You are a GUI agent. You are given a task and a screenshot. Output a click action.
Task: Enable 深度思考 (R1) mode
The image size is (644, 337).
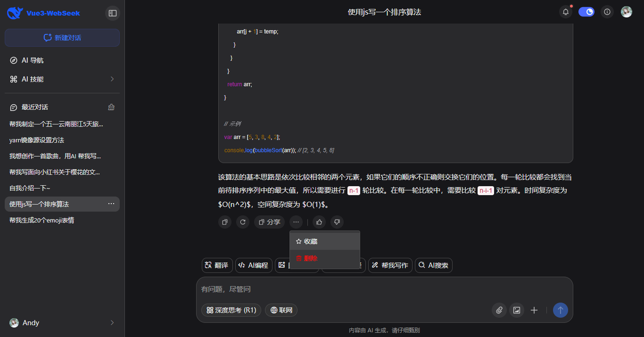tap(231, 310)
